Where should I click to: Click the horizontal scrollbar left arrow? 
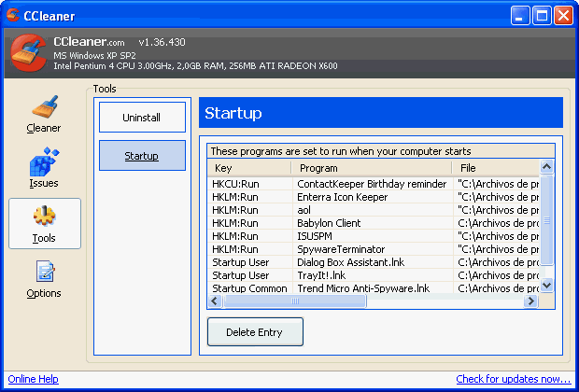pyautogui.click(x=215, y=301)
